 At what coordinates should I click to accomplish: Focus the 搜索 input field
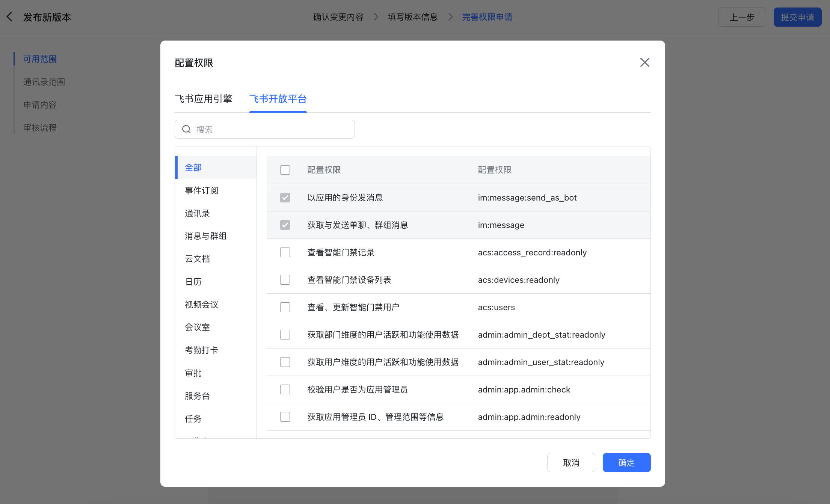point(264,130)
